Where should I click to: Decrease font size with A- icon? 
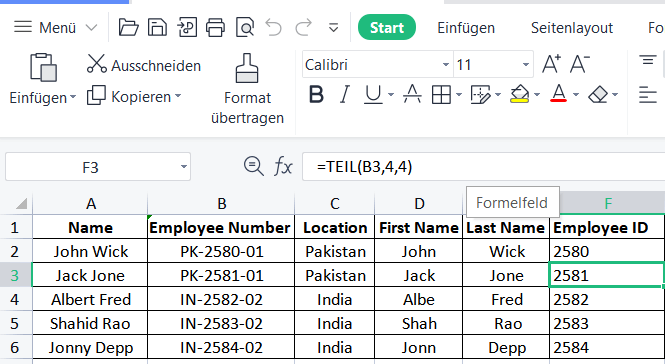(x=580, y=64)
